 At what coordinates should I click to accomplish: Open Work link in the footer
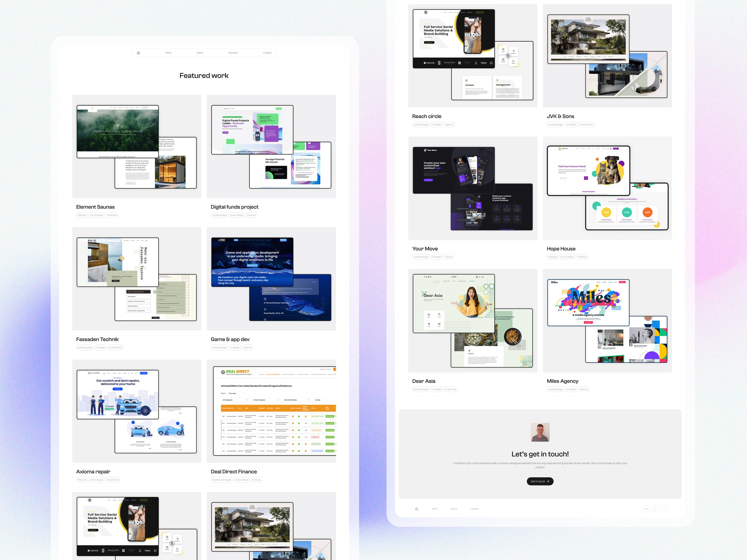tap(434, 509)
